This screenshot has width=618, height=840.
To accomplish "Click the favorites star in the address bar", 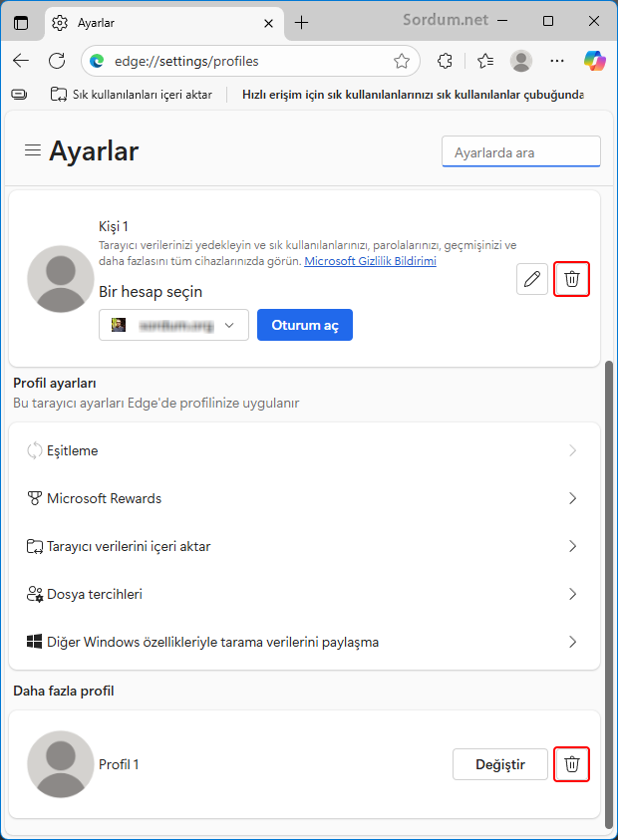I will tap(401, 61).
